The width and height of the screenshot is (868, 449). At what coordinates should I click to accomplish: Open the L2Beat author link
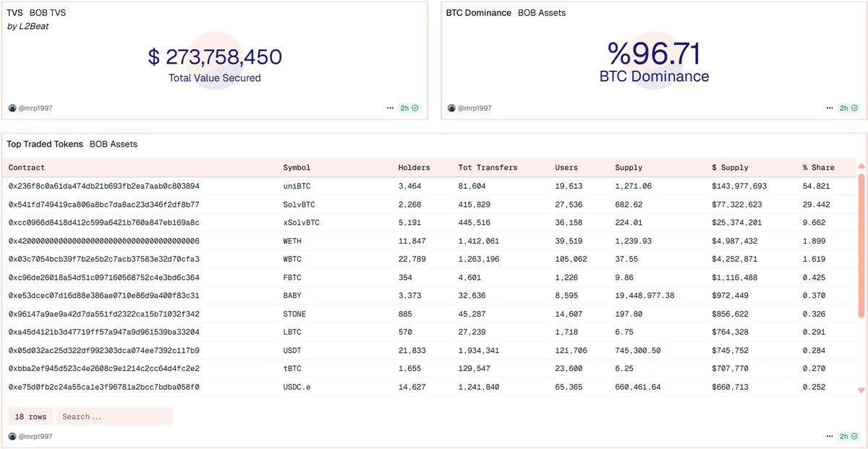pyautogui.click(x=34, y=26)
